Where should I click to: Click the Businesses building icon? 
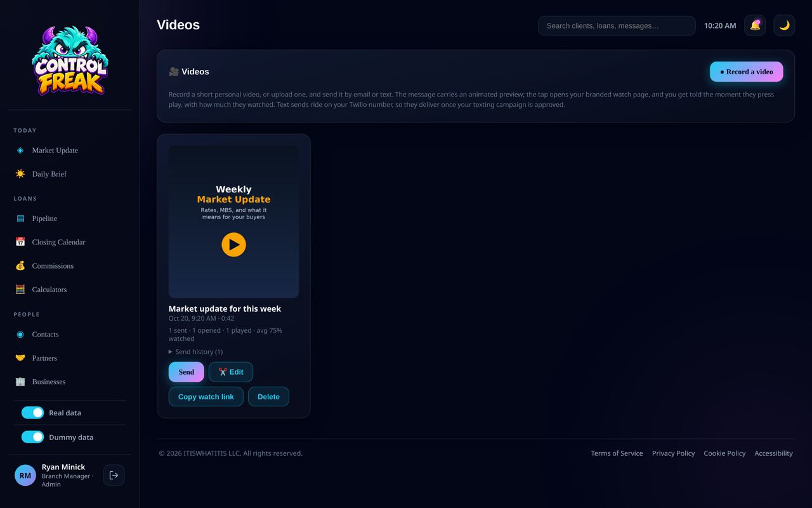click(20, 382)
